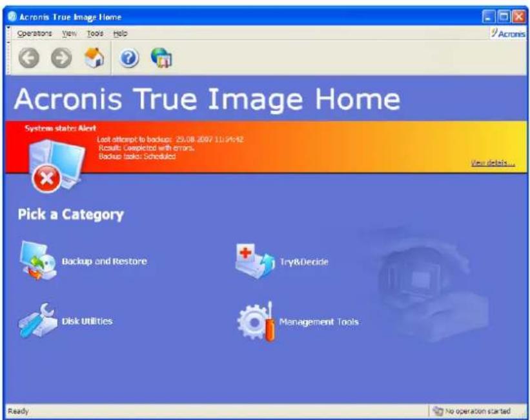Open the Tools menu

[x=95, y=34]
